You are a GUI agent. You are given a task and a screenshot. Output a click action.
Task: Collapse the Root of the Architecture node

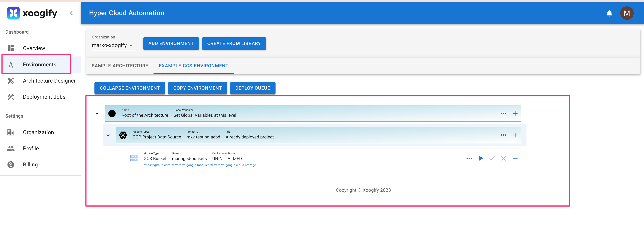[x=97, y=113]
